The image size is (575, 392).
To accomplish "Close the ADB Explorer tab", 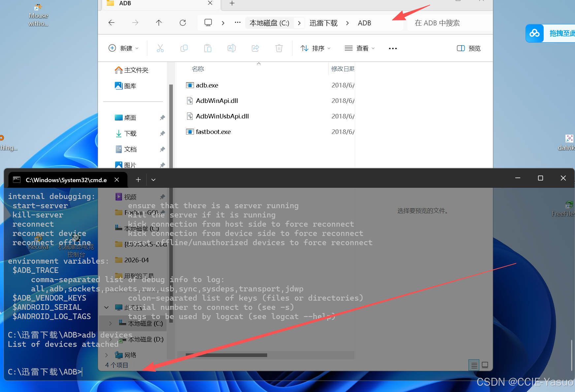I will [210, 3].
